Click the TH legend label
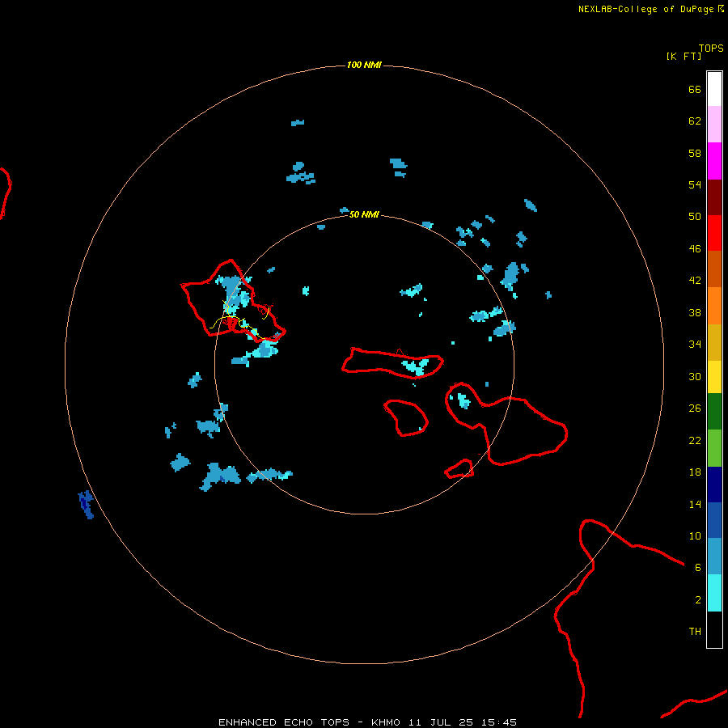The image size is (728, 728). pos(695,632)
